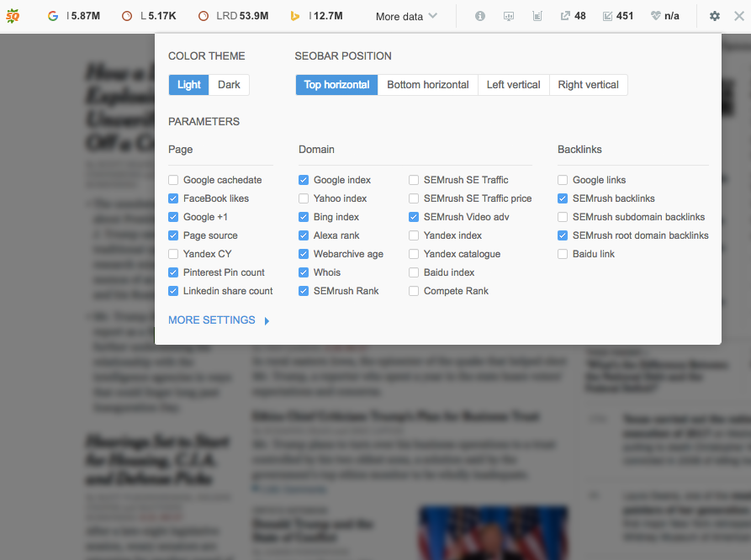
Task: Enable Google links backlinks checkbox
Action: click(563, 180)
